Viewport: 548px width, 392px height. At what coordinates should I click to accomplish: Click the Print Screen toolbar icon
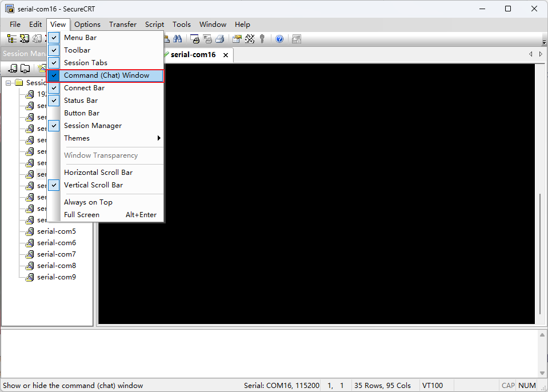(195, 39)
